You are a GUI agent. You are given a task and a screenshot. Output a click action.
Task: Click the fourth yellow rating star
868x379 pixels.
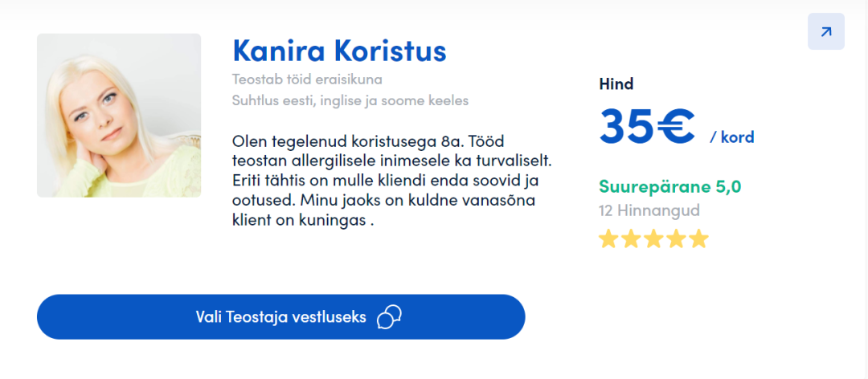coord(677,238)
